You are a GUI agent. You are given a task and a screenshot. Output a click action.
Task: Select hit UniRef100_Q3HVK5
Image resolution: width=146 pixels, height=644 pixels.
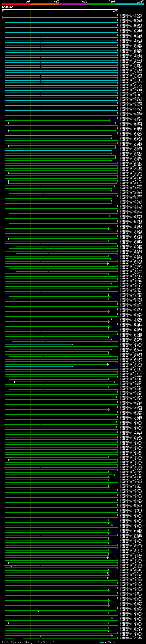(x=131, y=113)
